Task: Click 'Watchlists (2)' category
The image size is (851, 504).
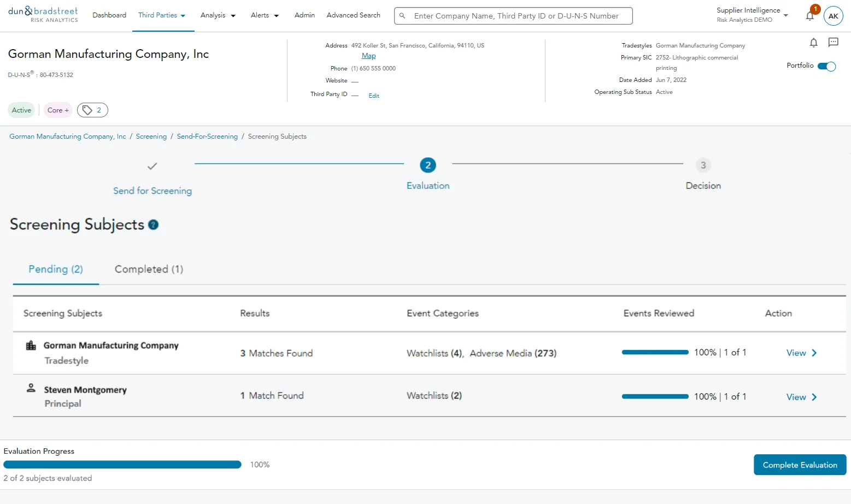Action: tap(435, 395)
